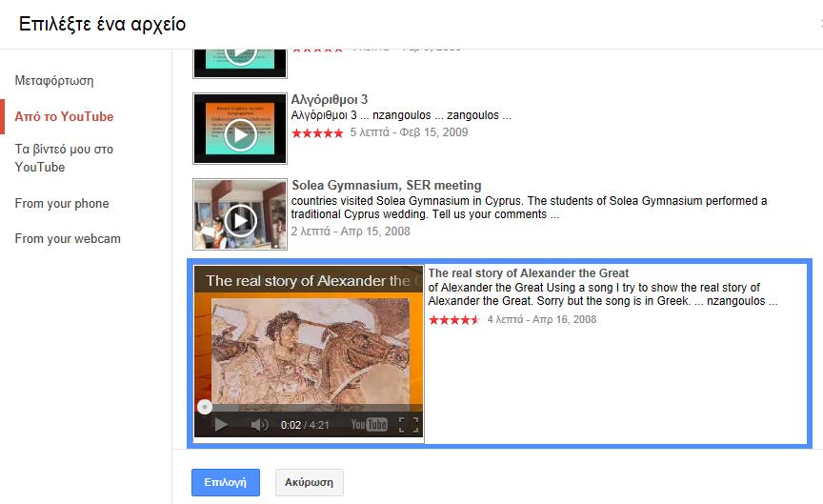Switch to From your phone tab
823x504 pixels.
(62, 203)
